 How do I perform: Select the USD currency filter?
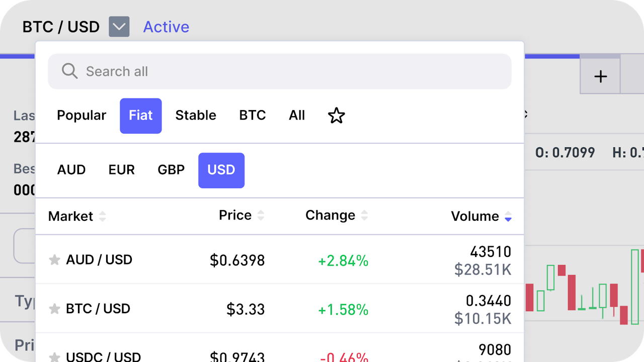tap(221, 170)
